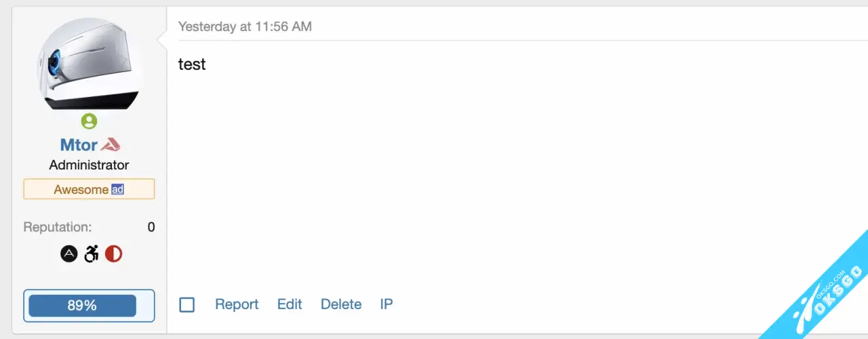This screenshot has height=339, width=868.
Task: Click the Reputation count value 0
Action: click(x=151, y=227)
